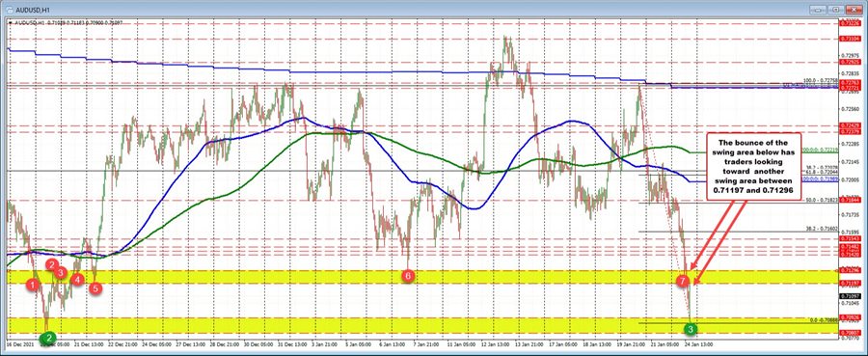Select the Fibonacci label 50.0 - 0.71823
This screenshot has width=868, height=356.
[822, 200]
